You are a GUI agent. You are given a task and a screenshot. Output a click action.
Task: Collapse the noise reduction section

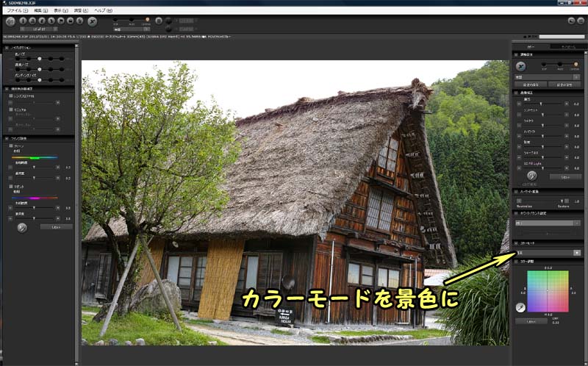7,48
